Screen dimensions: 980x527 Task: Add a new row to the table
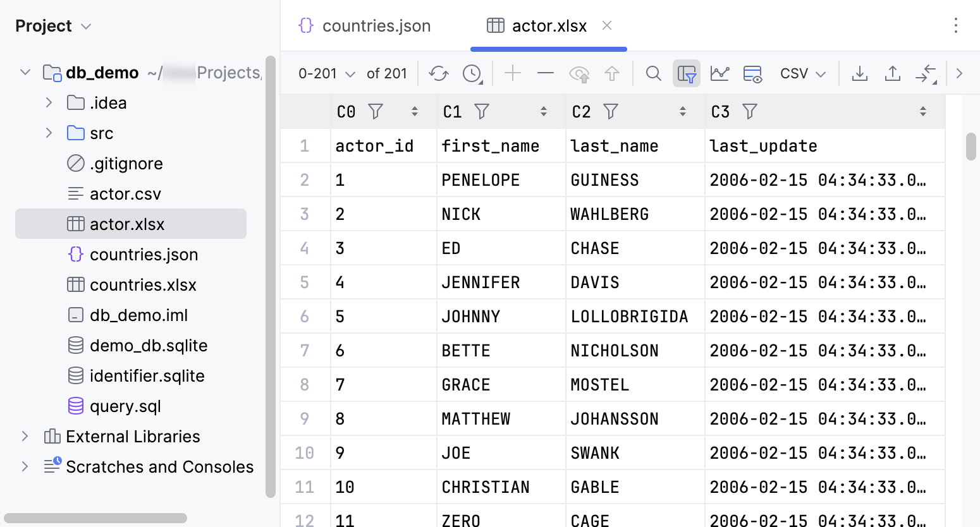[512, 73]
